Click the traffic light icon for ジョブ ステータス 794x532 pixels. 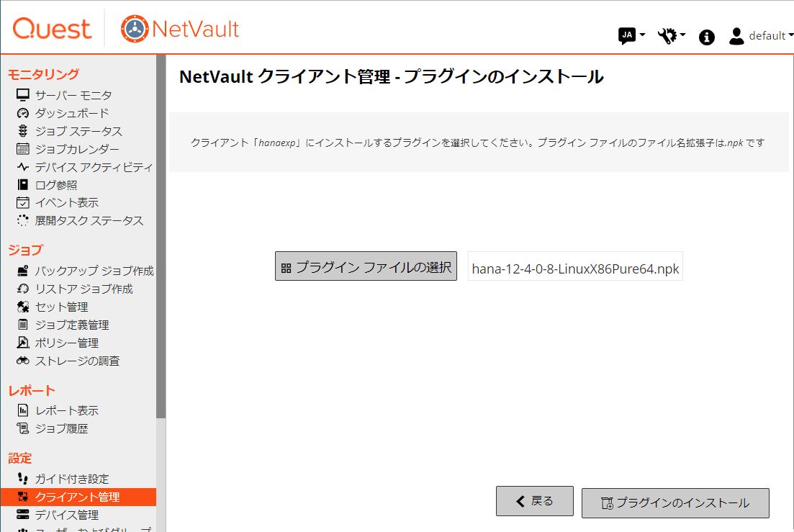pos(23,131)
